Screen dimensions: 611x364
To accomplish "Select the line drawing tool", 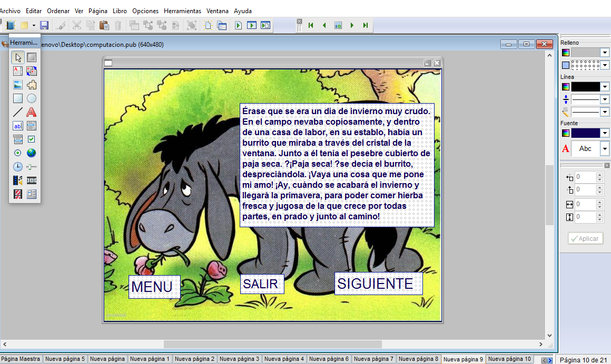I will click(x=17, y=112).
